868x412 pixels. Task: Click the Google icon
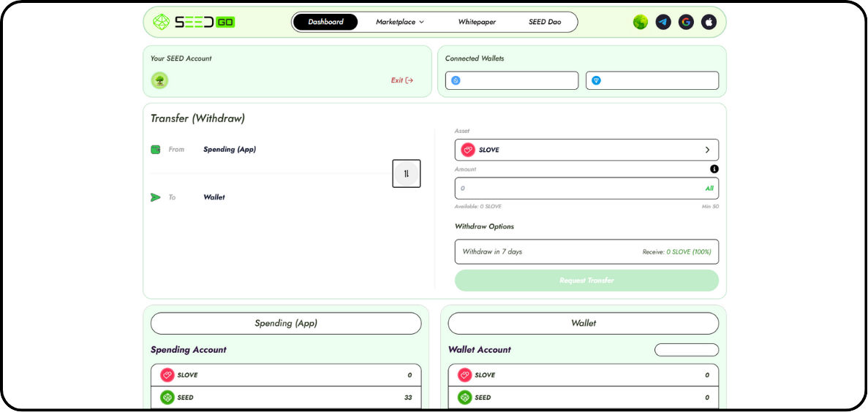pos(686,22)
